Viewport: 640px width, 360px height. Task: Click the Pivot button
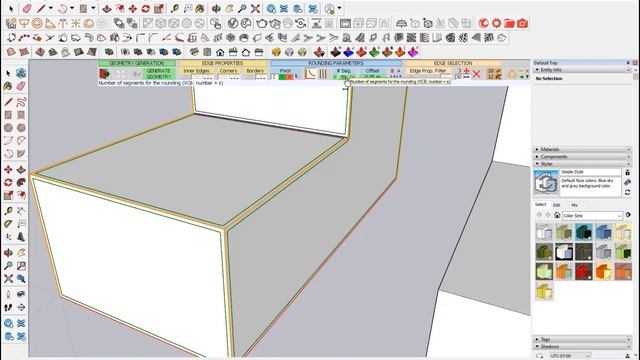[285, 71]
